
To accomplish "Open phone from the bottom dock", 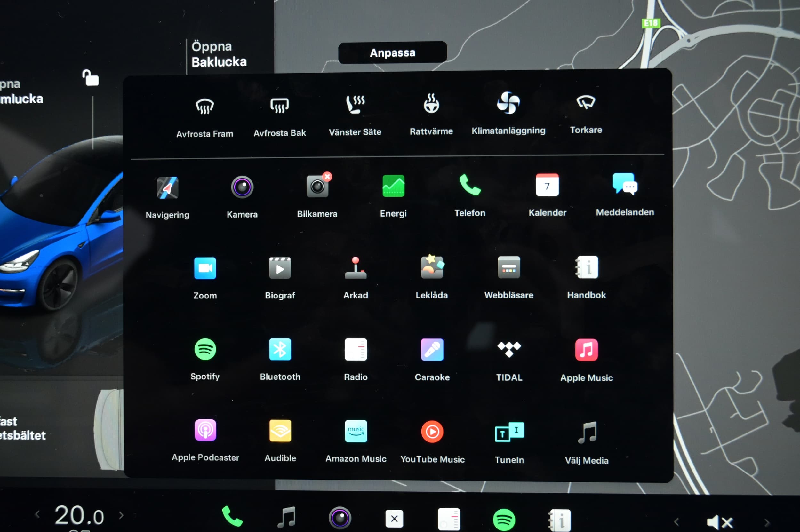I will point(232,516).
